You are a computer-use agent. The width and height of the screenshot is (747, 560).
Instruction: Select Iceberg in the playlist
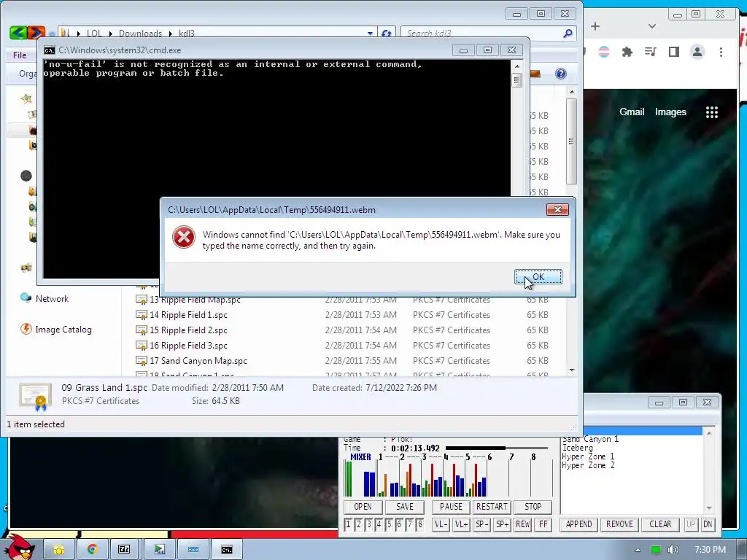578,448
